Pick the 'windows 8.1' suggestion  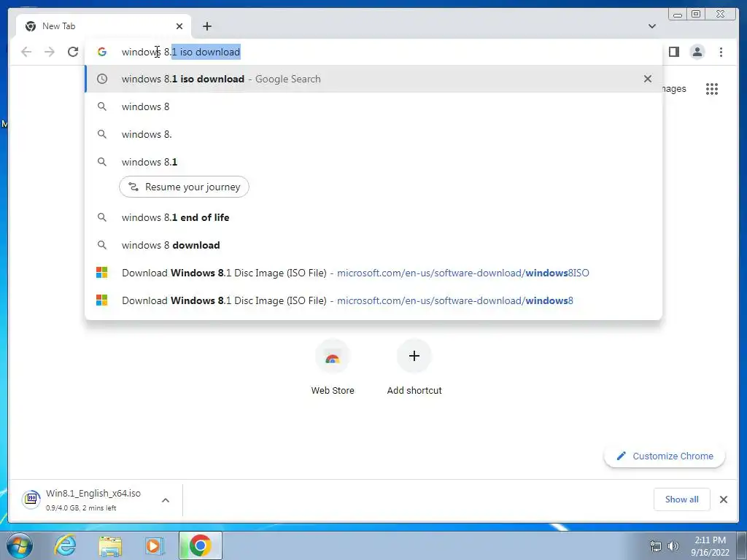[x=373, y=162]
